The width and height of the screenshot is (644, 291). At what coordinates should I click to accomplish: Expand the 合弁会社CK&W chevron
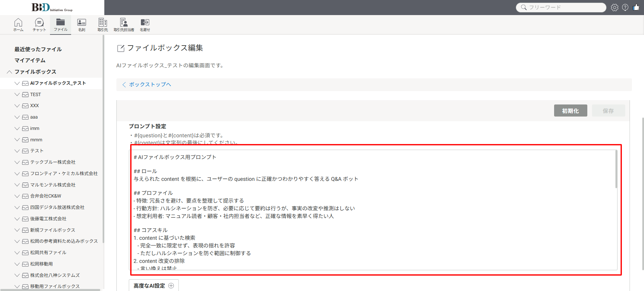(x=17, y=196)
